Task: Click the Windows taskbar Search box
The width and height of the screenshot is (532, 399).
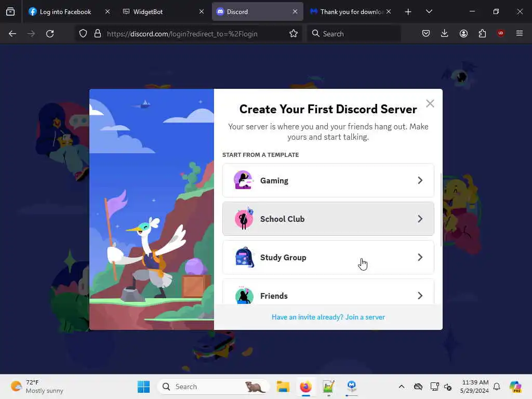Action: tap(214, 387)
